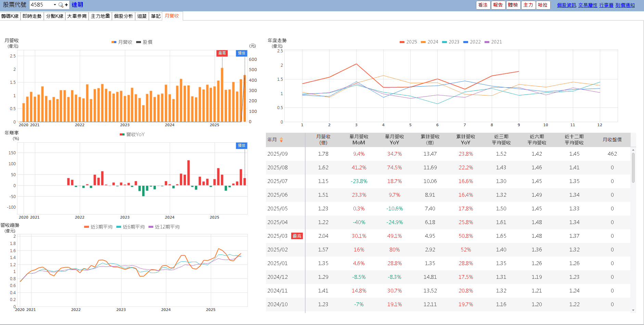The height and width of the screenshot is (325, 644).
Task: Click the stock code input field
Action: [x=41, y=5]
